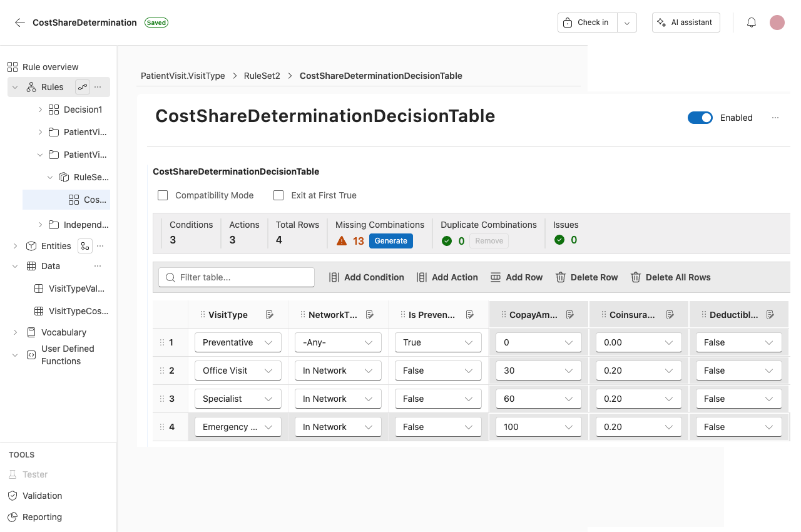This screenshot has width=801, height=532.
Task: Open the ellipsis menu next to Data
Action: click(x=98, y=266)
